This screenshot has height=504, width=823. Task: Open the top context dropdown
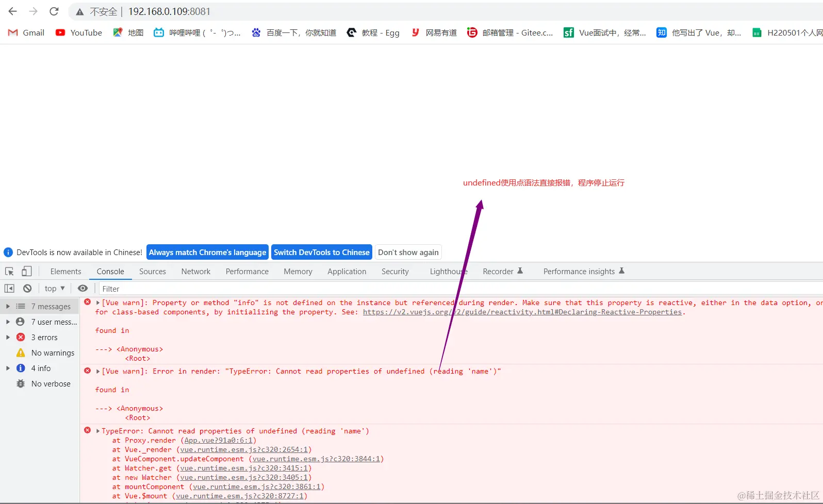tap(55, 289)
